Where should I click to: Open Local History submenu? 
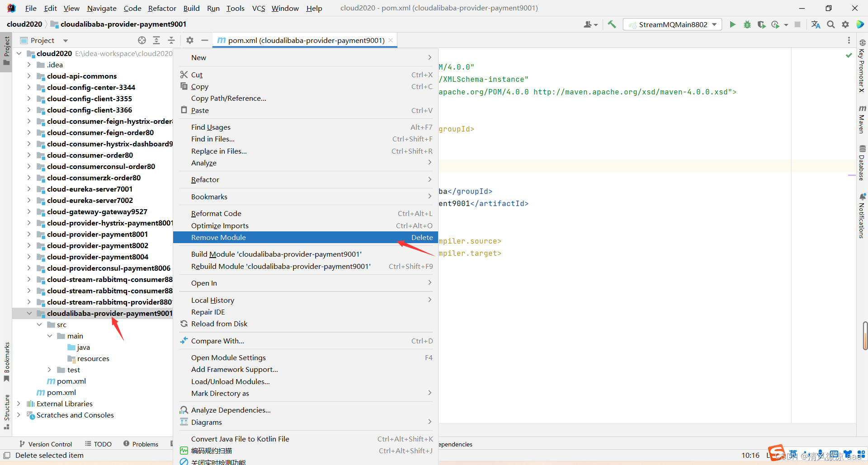coord(306,300)
